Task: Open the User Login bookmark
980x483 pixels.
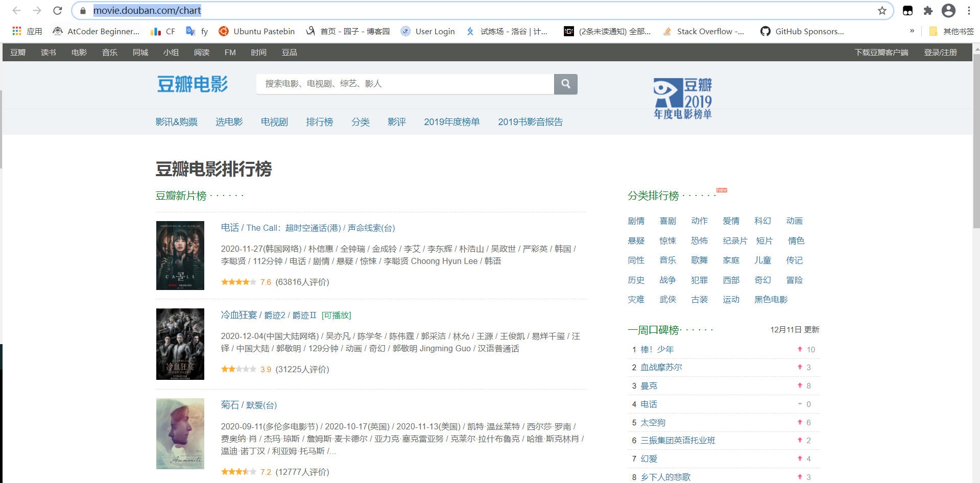Action: (x=427, y=31)
